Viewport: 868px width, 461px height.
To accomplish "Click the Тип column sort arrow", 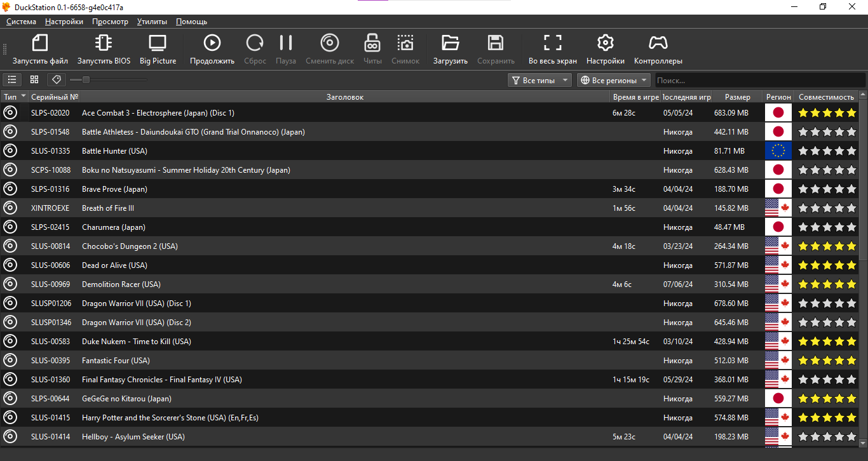I will tap(24, 97).
